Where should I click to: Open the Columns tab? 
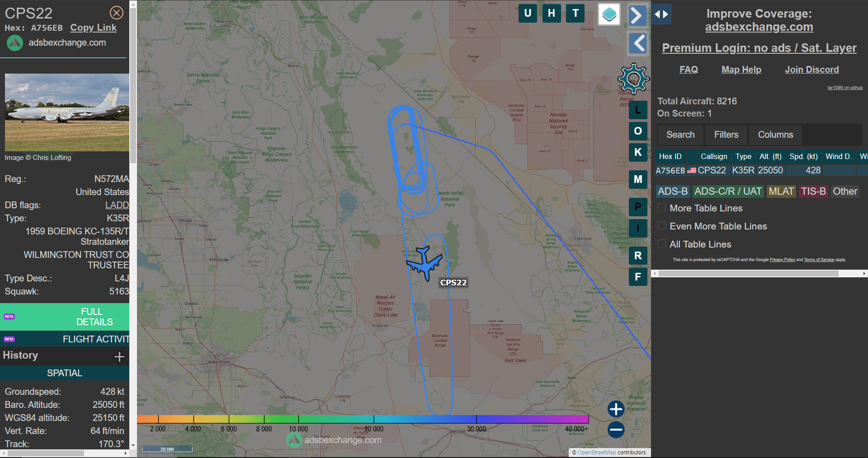[x=775, y=135]
